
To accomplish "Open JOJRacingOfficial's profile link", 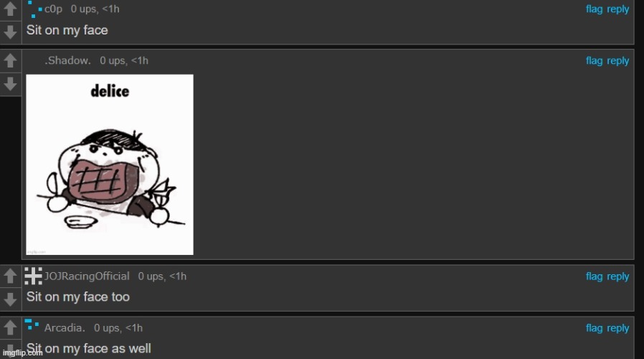I will click(87, 276).
